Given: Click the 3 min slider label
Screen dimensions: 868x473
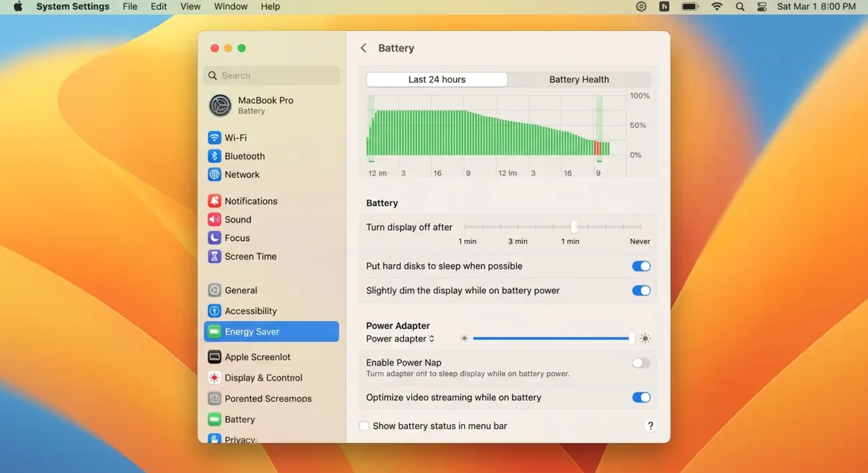Looking at the screenshot, I should coord(517,242).
